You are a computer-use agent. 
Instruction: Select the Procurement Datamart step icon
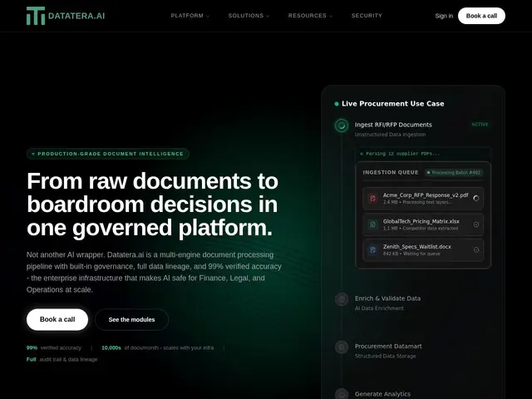pyautogui.click(x=342, y=347)
